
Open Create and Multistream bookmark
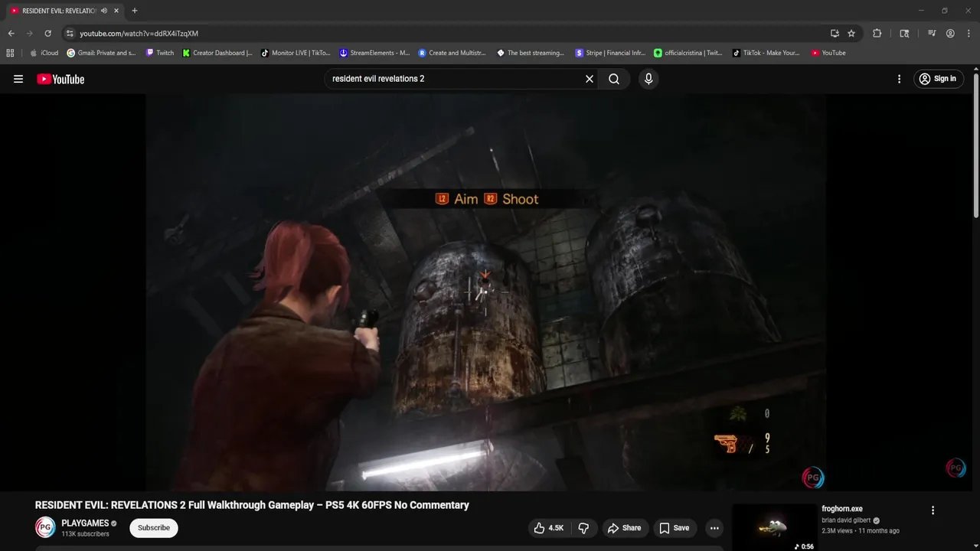click(x=452, y=53)
